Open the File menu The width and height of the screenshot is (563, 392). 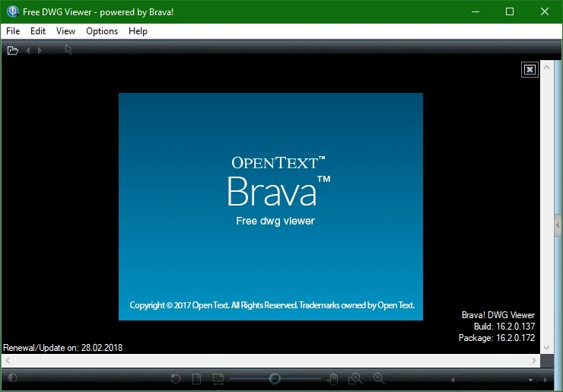tap(13, 31)
